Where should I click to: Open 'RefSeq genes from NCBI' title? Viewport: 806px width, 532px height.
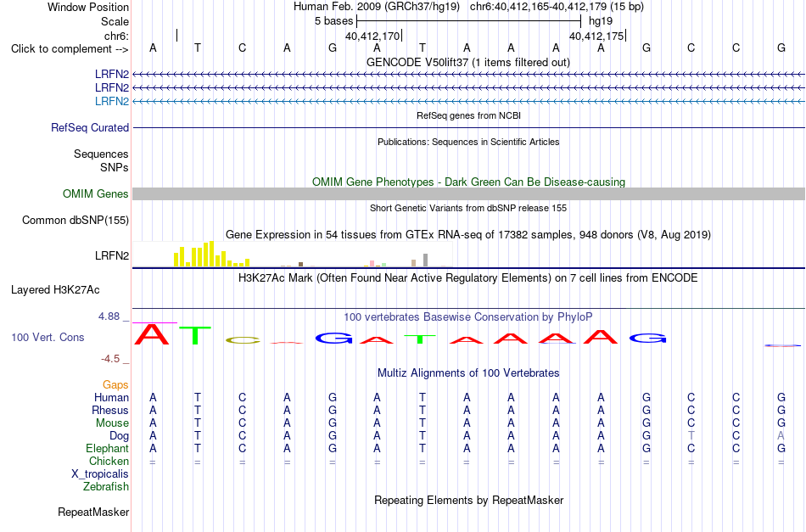click(x=468, y=115)
